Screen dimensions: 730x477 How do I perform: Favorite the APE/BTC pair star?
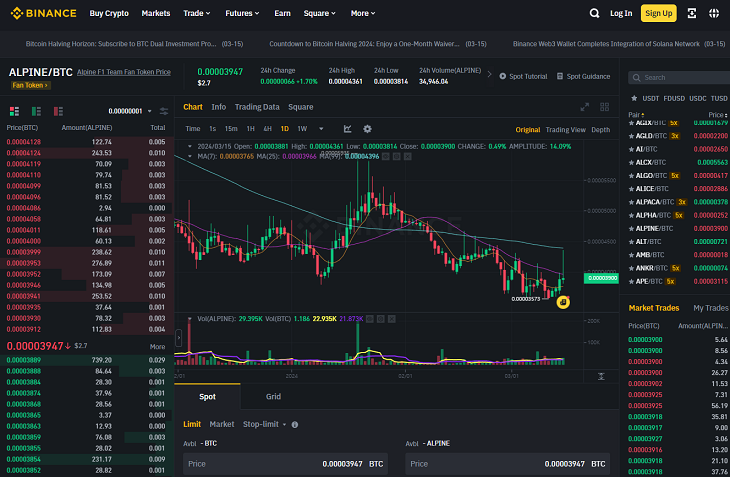(631, 282)
